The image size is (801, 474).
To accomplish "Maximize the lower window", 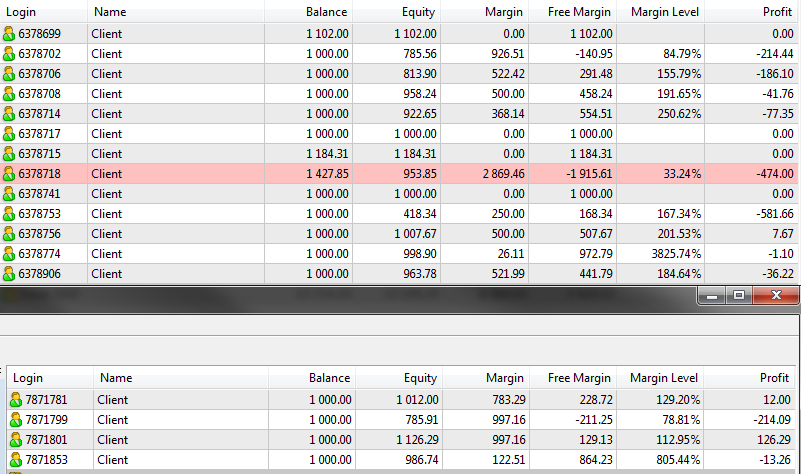I will coord(739,295).
